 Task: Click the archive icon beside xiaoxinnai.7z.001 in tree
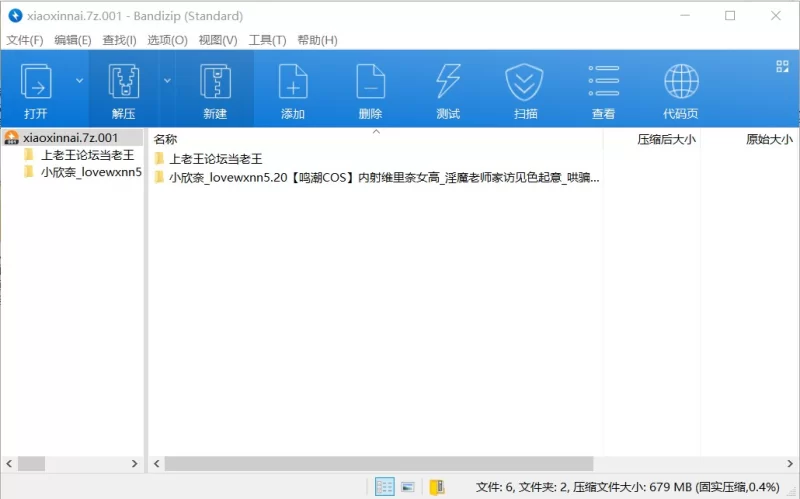[11, 137]
